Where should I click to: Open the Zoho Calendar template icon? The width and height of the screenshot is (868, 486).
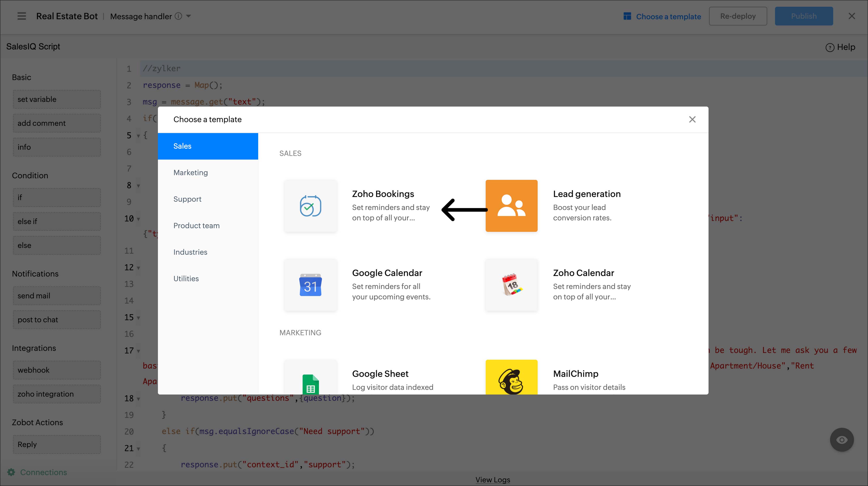click(x=511, y=285)
